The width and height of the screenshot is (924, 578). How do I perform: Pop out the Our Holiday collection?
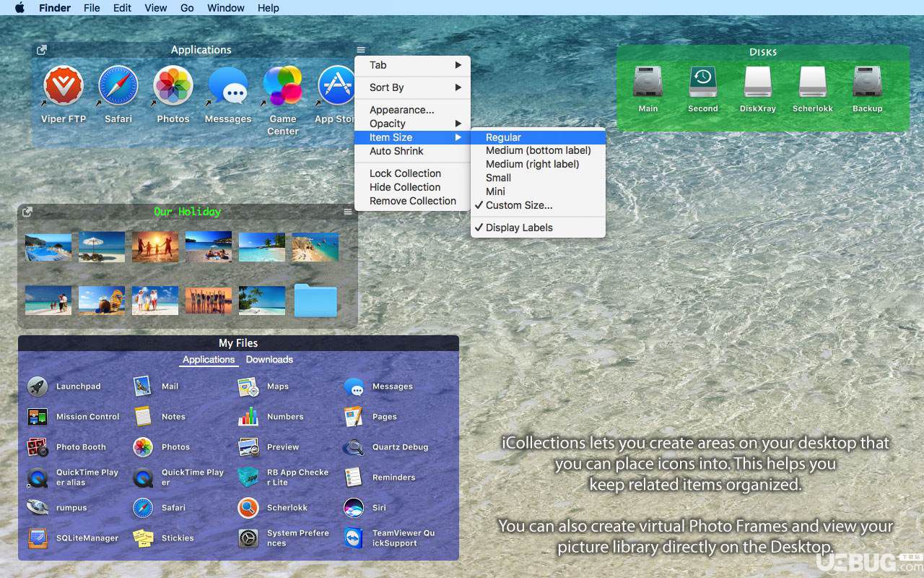click(27, 212)
